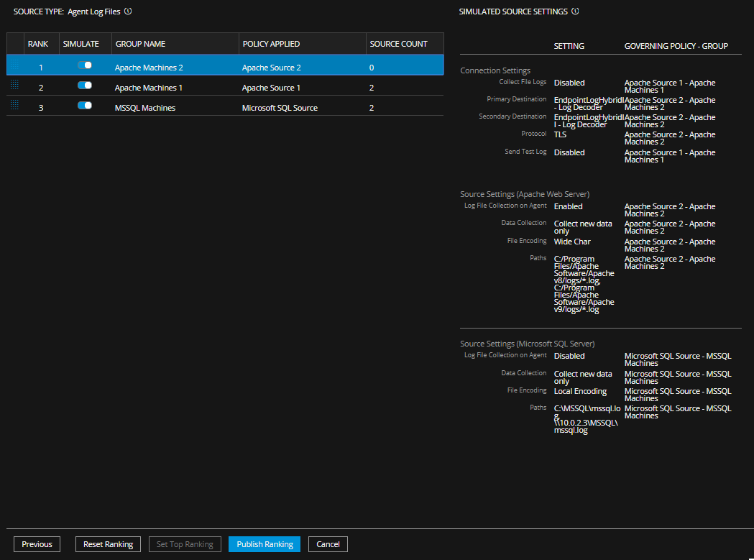Click the Source Count column header
The width and height of the screenshot is (754, 560).
coord(398,44)
